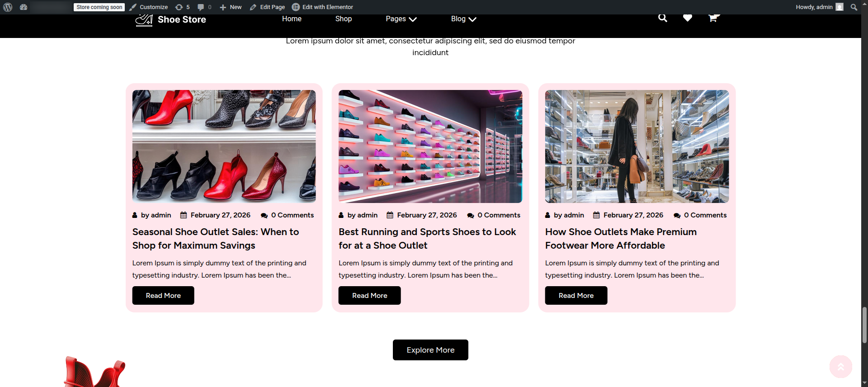Click the updates icon showing 5
The width and height of the screenshot is (868, 387).
click(x=182, y=7)
